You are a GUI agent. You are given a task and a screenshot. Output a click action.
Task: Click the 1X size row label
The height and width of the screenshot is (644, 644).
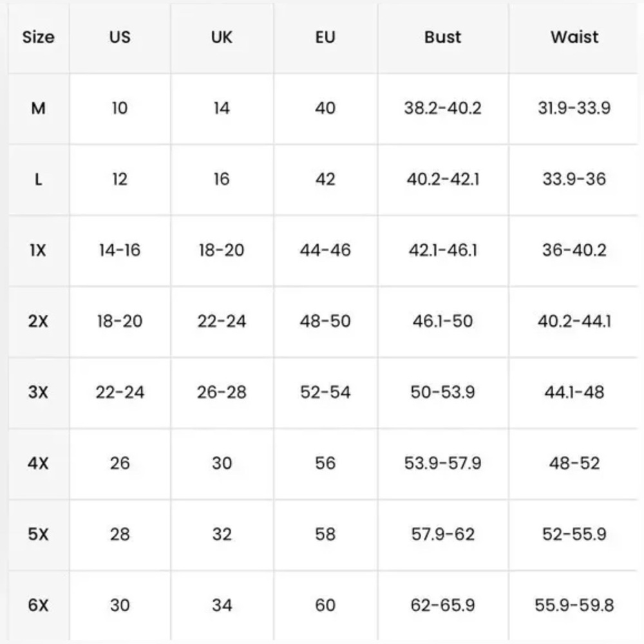coord(38,250)
